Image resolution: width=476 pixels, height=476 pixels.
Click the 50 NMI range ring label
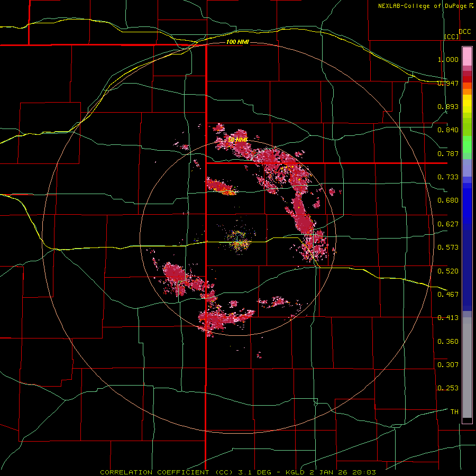click(237, 140)
